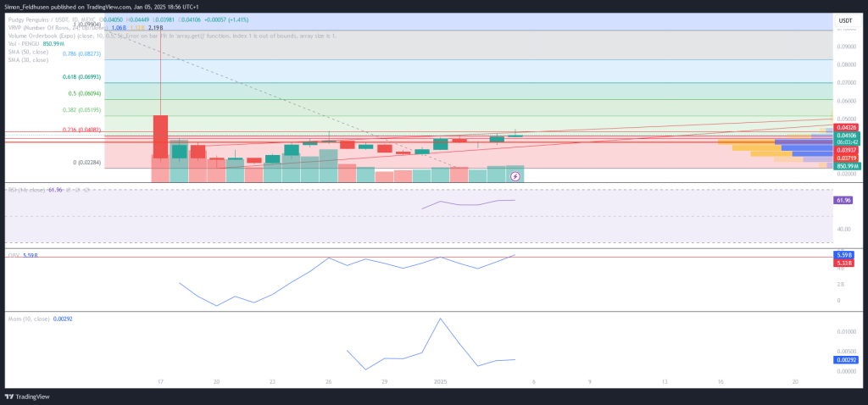Click the 0.00500 momentum axis label

tap(845, 352)
